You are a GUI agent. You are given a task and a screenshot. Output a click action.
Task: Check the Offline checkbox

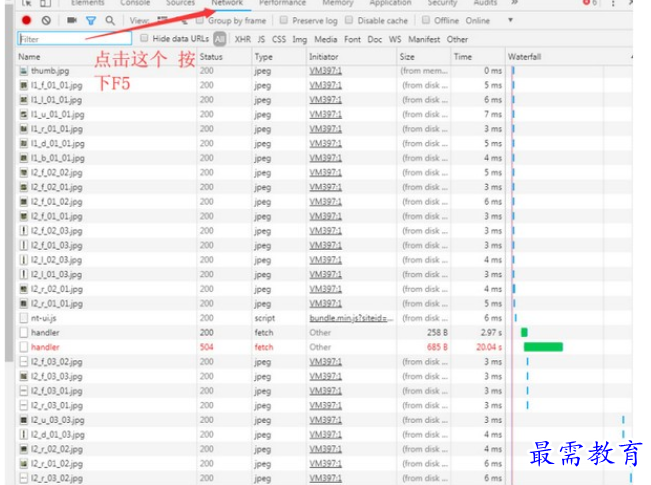(426, 20)
